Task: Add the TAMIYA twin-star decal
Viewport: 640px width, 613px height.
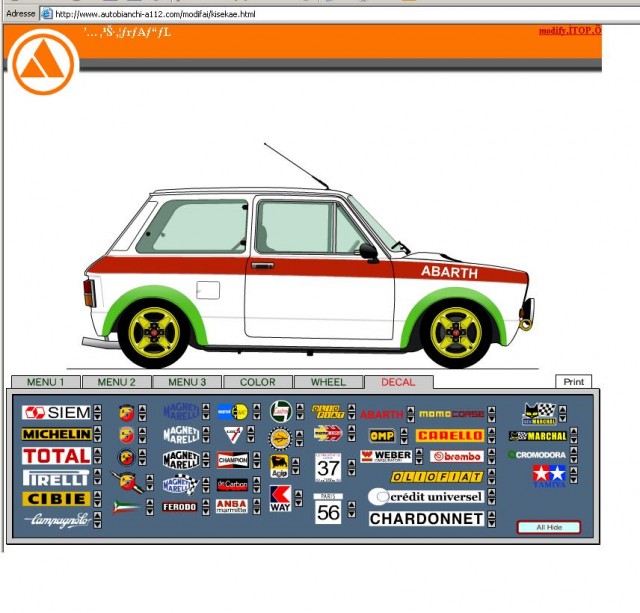Action: click(x=549, y=475)
